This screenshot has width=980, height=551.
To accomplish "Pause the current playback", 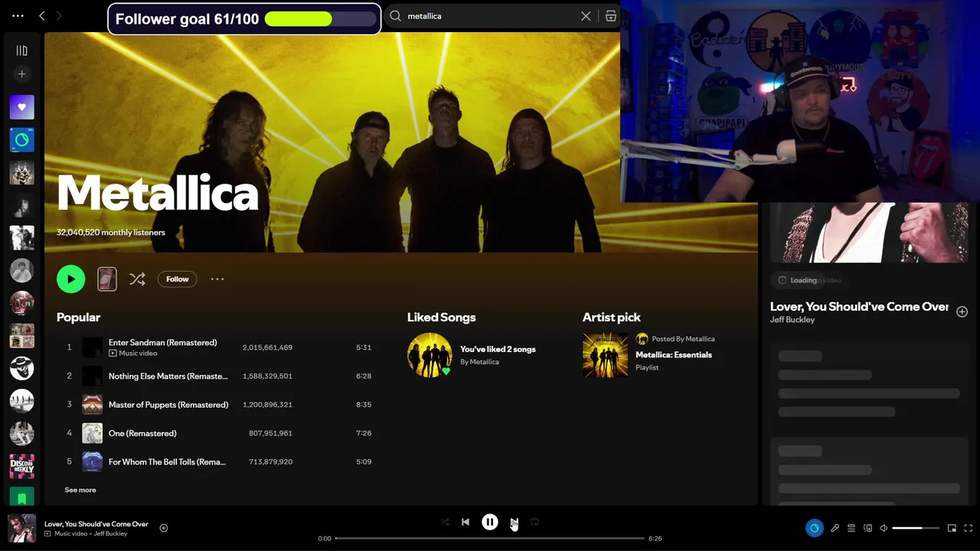I will 490,522.
